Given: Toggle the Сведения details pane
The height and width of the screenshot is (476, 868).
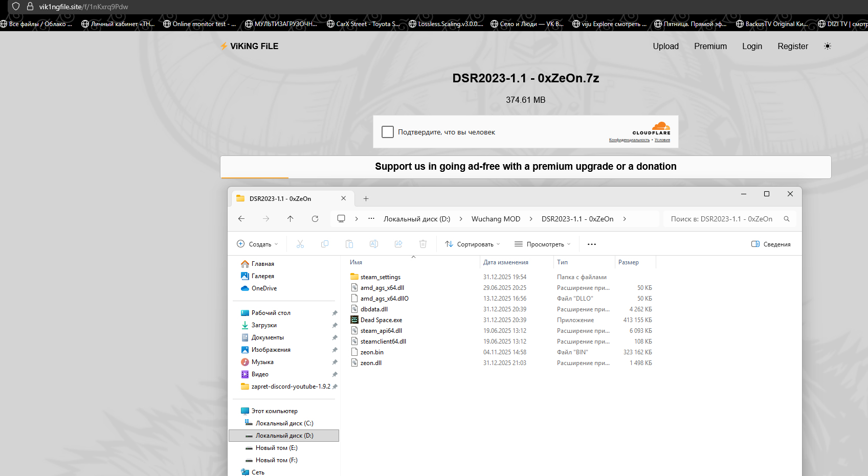Looking at the screenshot, I should click(771, 244).
